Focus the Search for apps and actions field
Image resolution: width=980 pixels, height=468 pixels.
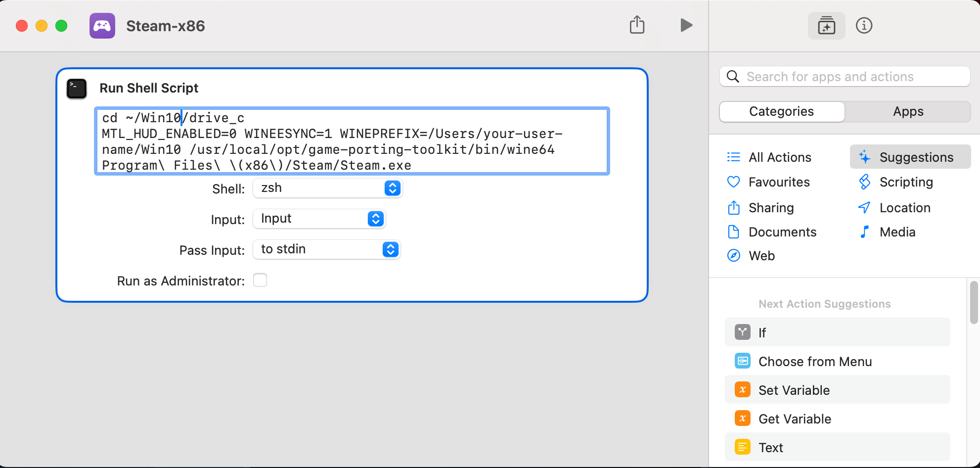[845, 77]
